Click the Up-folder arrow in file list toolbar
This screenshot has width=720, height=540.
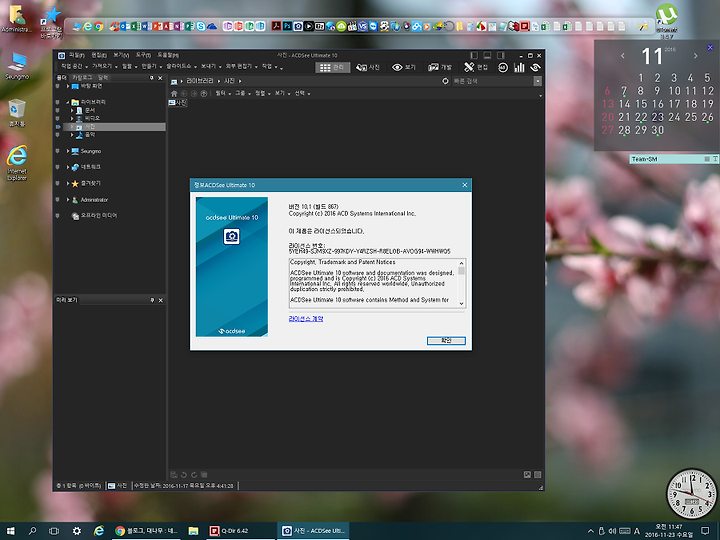click(204, 93)
